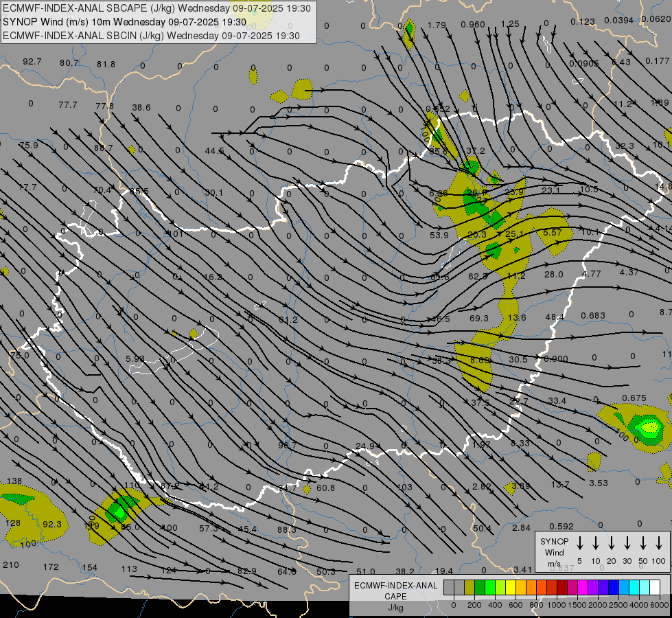Pick the orange-red swatch right of 800 tick

pos(542,588)
